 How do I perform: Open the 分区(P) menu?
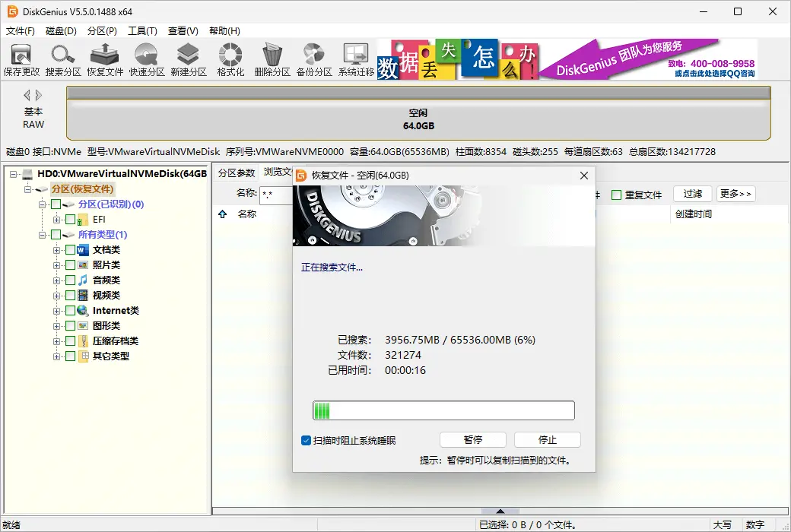pyautogui.click(x=103, y=30)
